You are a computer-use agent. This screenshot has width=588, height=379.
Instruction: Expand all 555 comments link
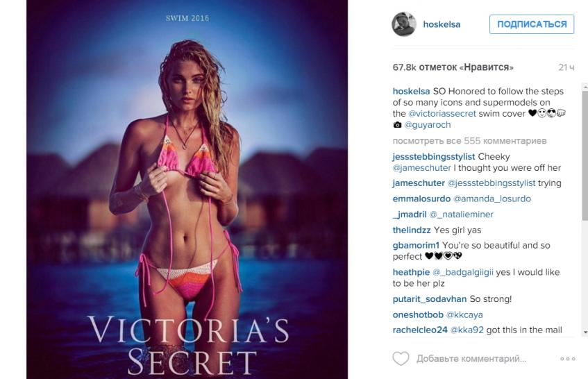(x=469, y=141)
